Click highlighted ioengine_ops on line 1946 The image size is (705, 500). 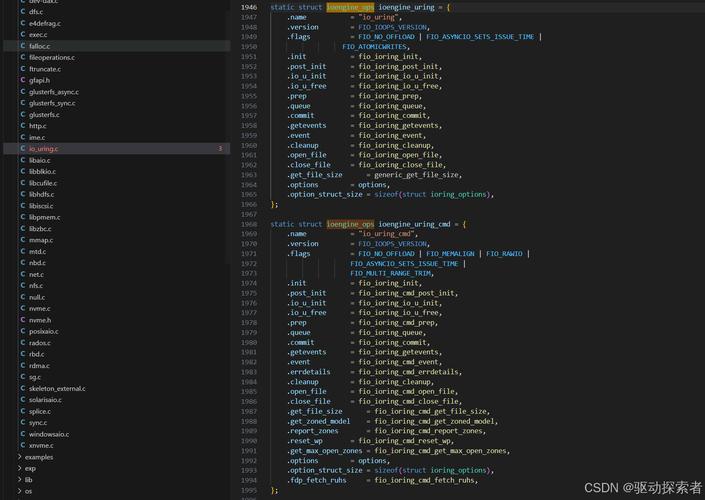pyautogui.click(x=350, y=7)
